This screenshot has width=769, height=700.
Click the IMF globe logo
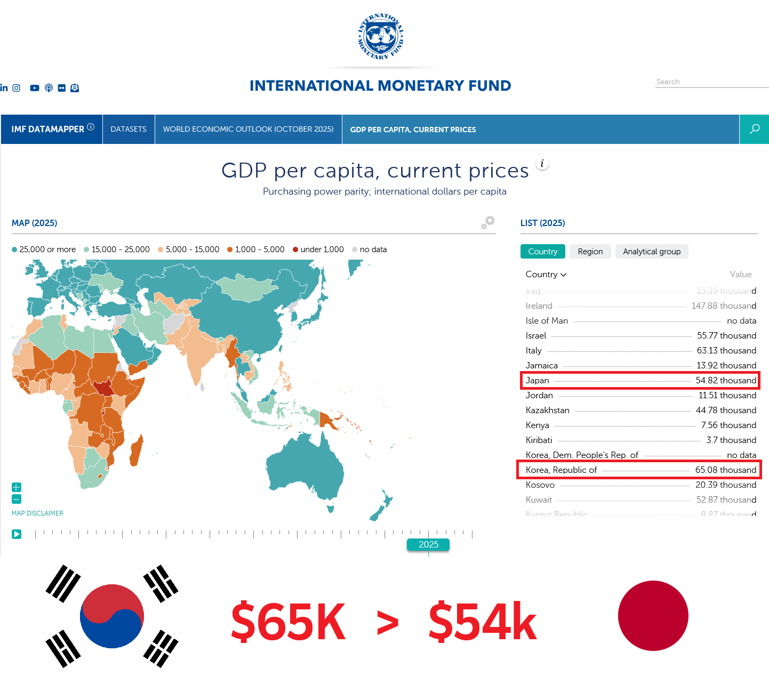[x=380, y=36]
